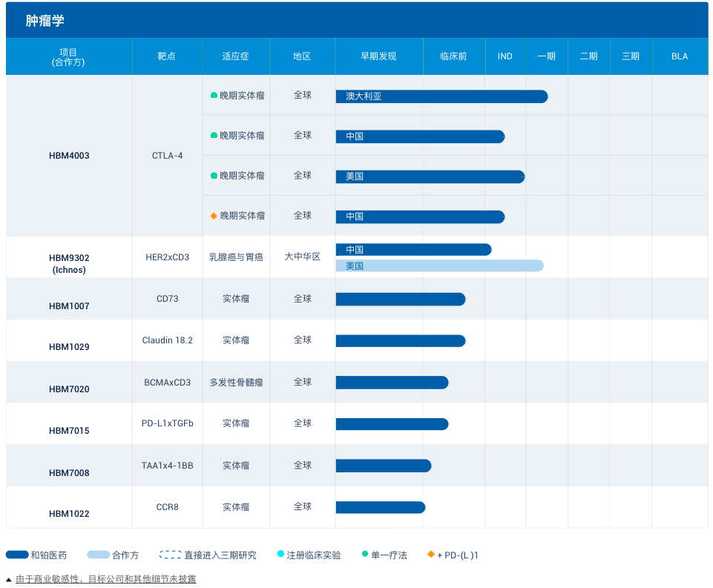Viewport: 713px width, 588px height.
Task: Click the dashed 直接进入三期研究 legend box
Action: [x=171, y=555]
